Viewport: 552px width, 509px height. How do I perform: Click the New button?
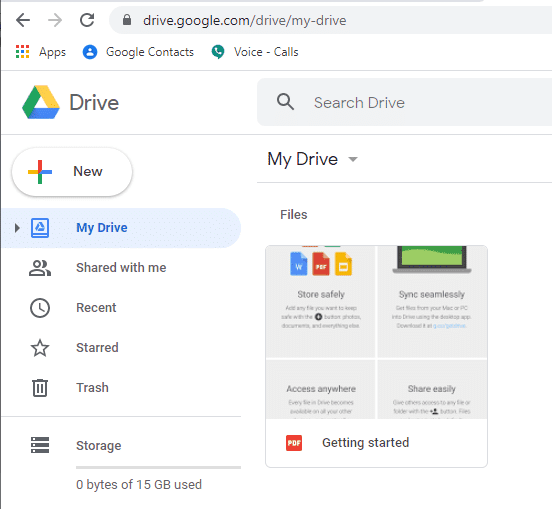coord(72,172)
